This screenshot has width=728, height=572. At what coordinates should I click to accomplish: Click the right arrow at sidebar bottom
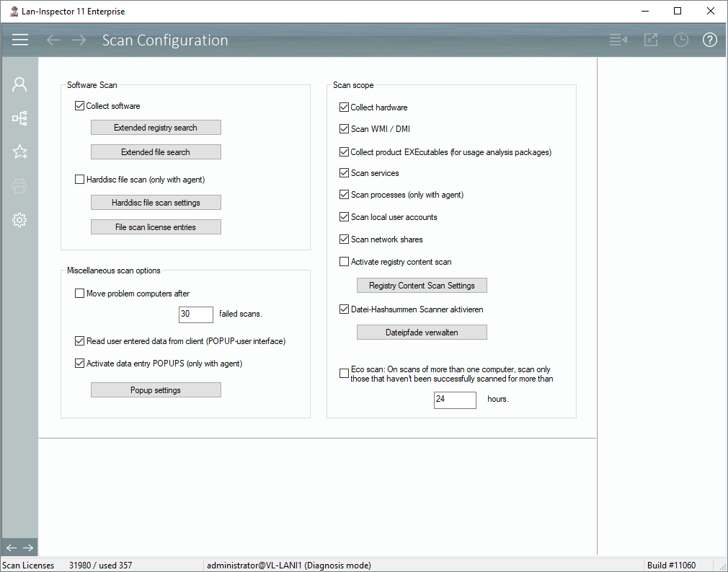28,547
